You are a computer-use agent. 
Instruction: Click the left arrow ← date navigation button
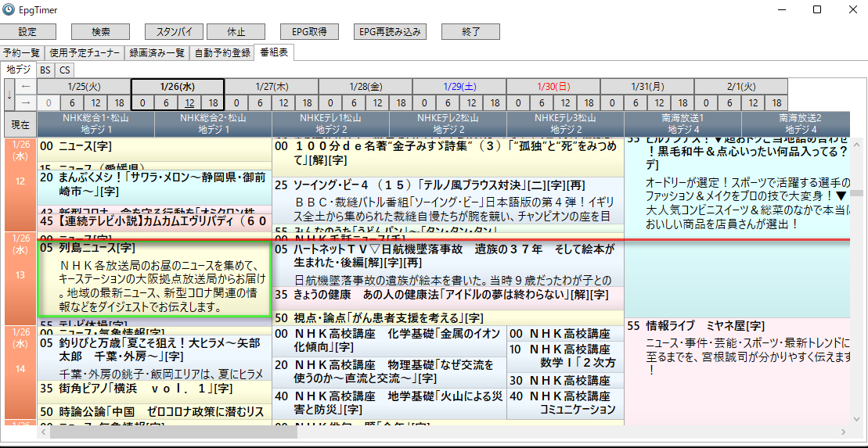click(x=26, y=86)
